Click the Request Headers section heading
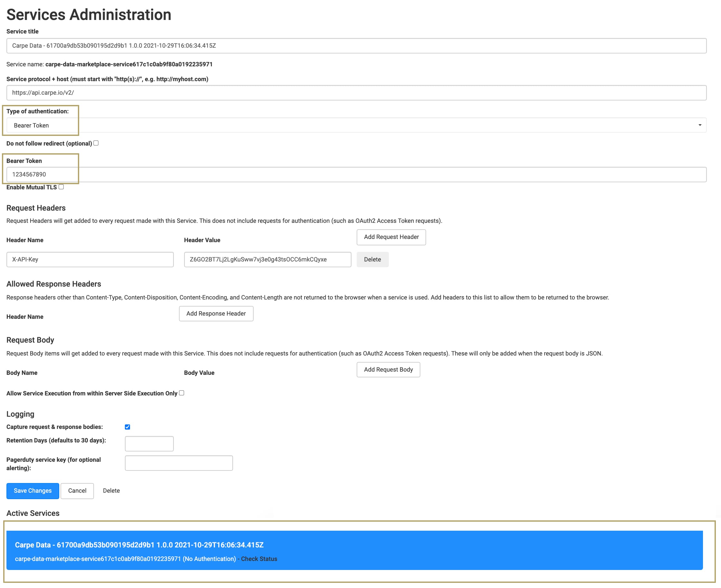Screen dimensions: 721x588 36,208
